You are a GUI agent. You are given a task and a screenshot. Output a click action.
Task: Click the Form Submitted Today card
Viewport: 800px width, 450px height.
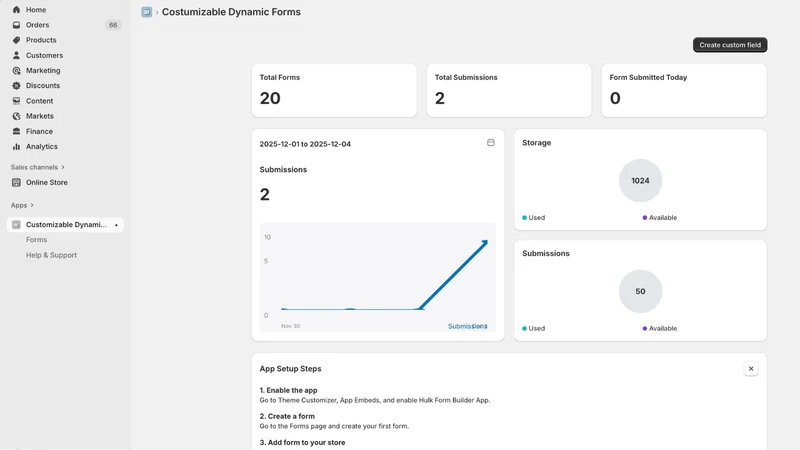[x=684, y=91]
